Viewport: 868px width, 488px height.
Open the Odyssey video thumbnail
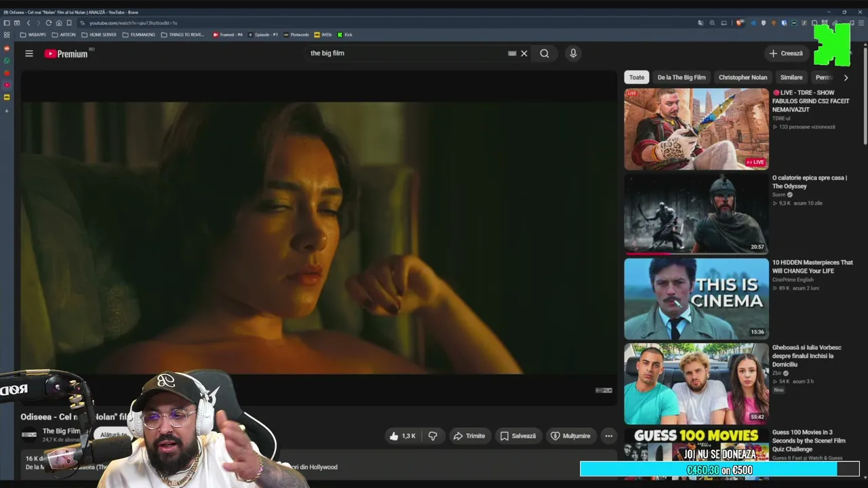(696, 213)
